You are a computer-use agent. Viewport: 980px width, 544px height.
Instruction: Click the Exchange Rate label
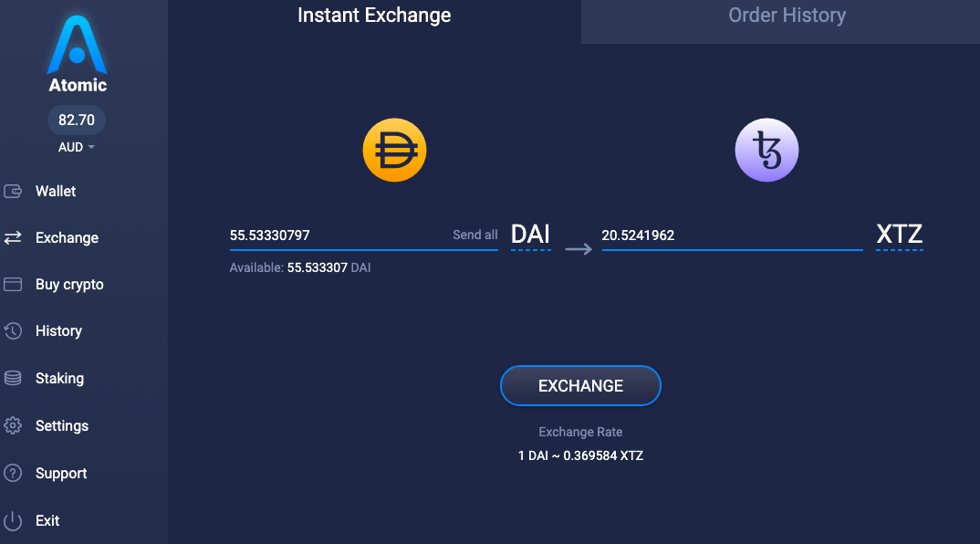point(580,432)
